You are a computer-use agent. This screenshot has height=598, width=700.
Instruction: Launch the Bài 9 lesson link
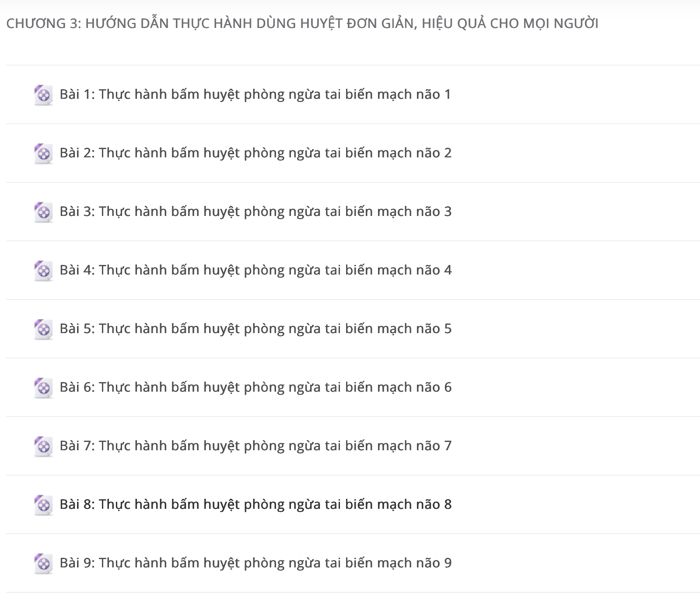(x=255, y=563)
